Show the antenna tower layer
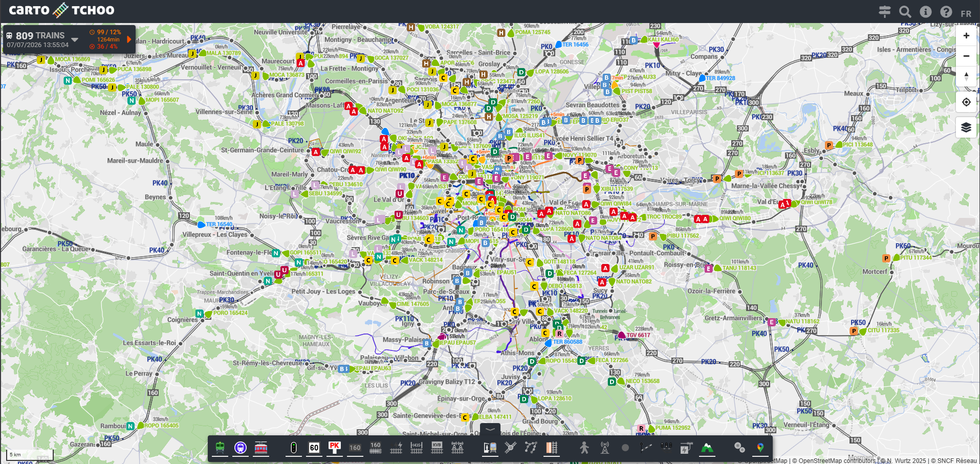980x464 pixels. point(605,448)
